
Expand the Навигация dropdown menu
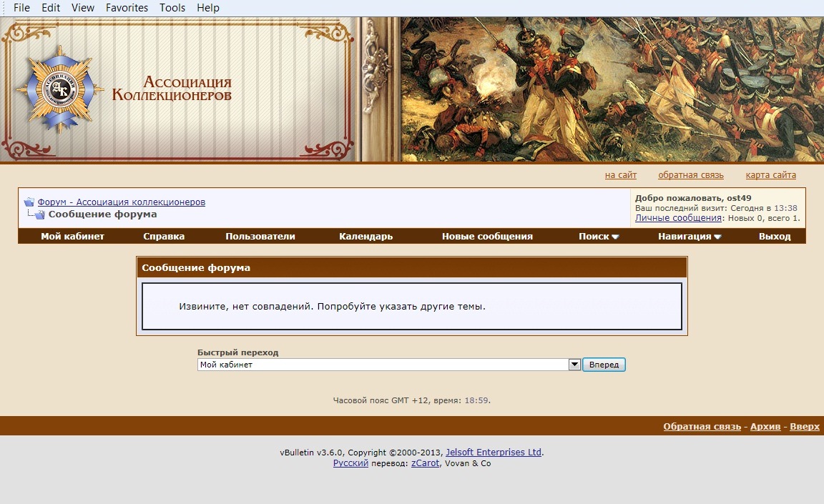tap(690, 236)
